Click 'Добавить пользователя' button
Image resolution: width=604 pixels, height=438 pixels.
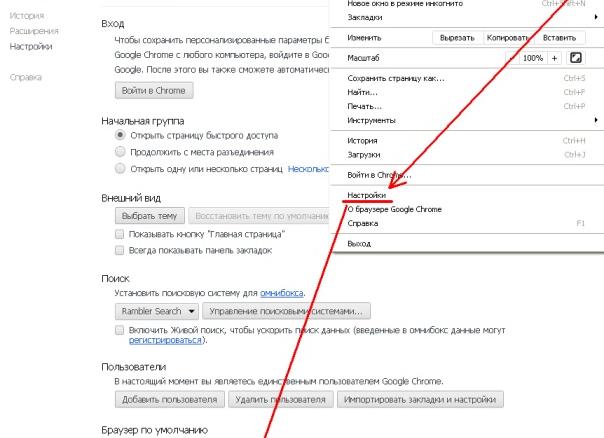170,400
